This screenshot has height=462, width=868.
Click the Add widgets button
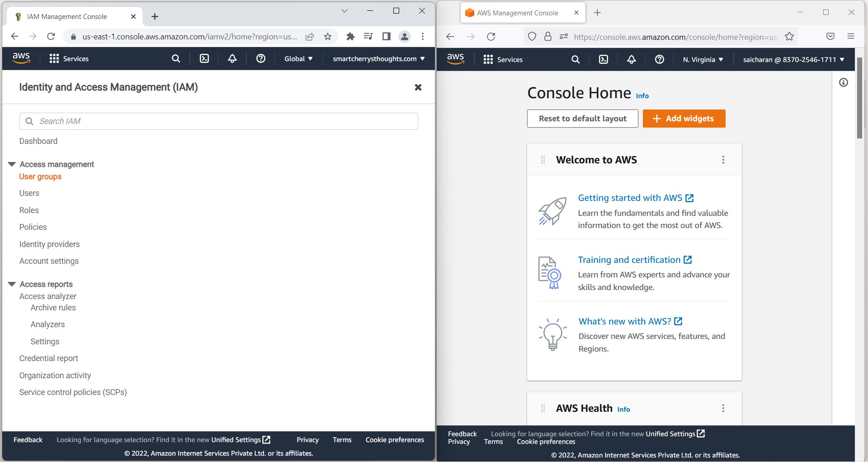(x=684, y=119)
